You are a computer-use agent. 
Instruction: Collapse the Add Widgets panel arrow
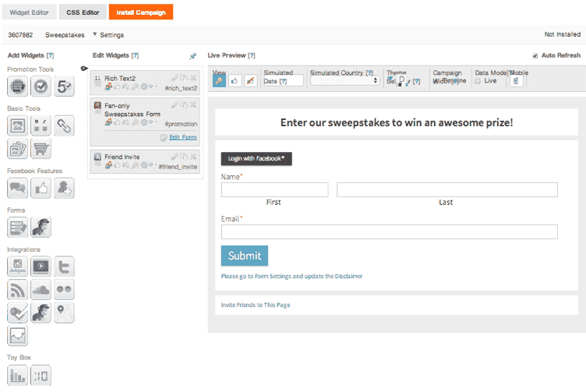click(84, 69)
